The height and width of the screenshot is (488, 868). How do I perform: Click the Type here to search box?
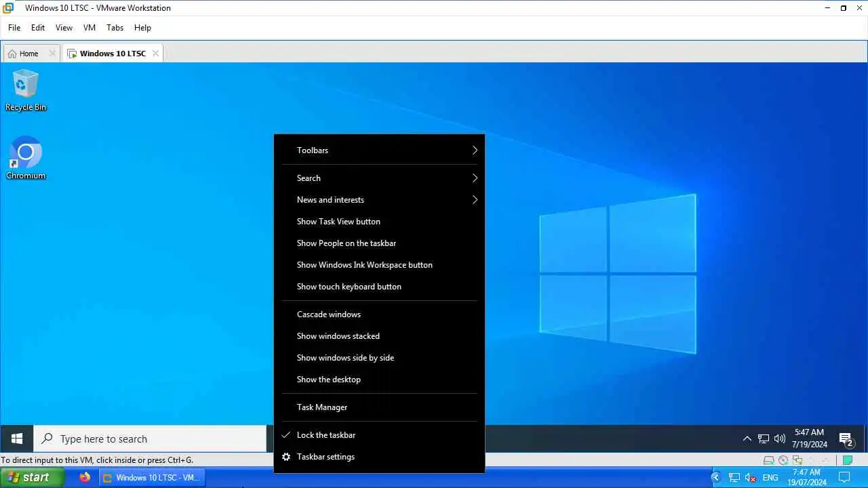[151, 439]
